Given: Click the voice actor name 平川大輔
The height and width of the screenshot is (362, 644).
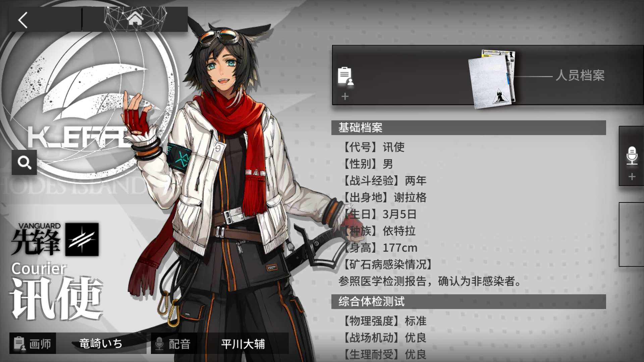Looking at the screenshot, I should [x=243, y=344].
